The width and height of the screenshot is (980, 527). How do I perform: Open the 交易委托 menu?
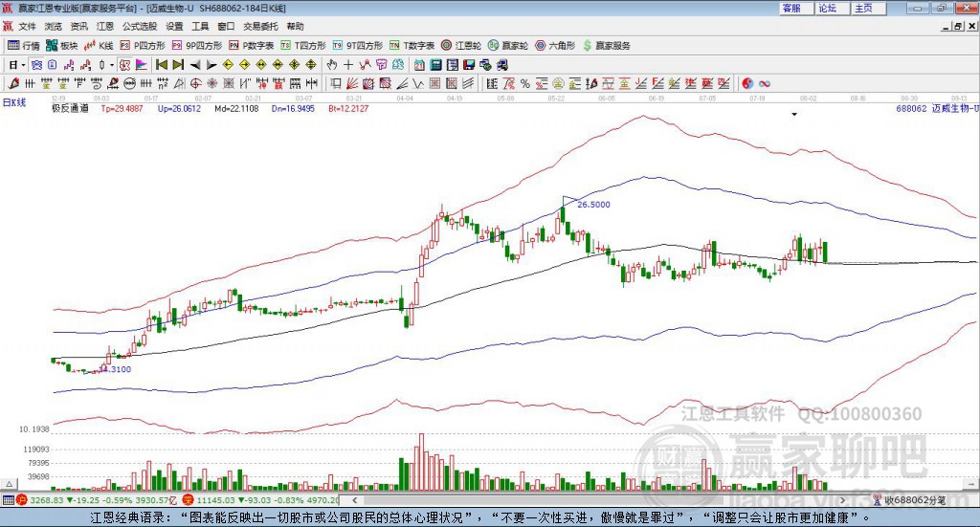tap(260, 26)
